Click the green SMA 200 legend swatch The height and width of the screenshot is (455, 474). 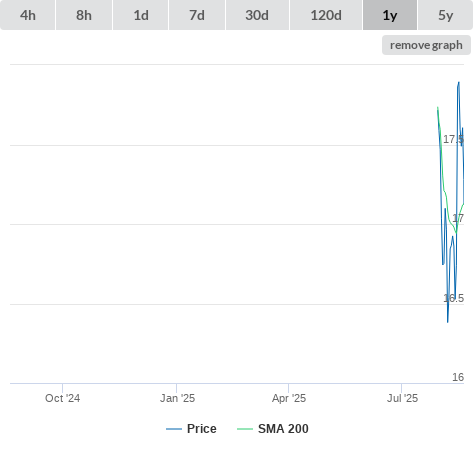coord(245,429)
